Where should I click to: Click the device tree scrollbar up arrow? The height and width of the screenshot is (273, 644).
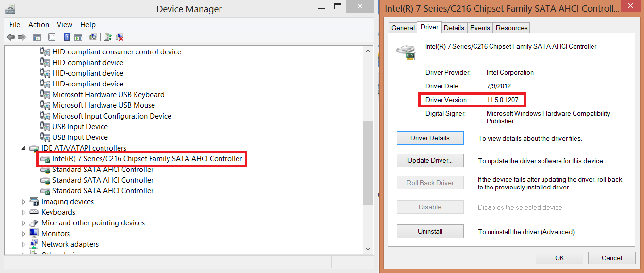pyautogui.click(x=368, y=51)
